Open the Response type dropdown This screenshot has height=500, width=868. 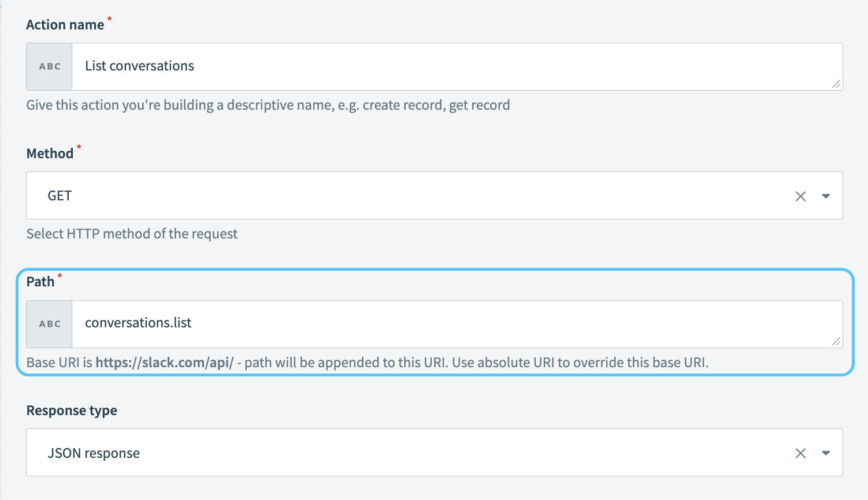[x=826, y=453]
